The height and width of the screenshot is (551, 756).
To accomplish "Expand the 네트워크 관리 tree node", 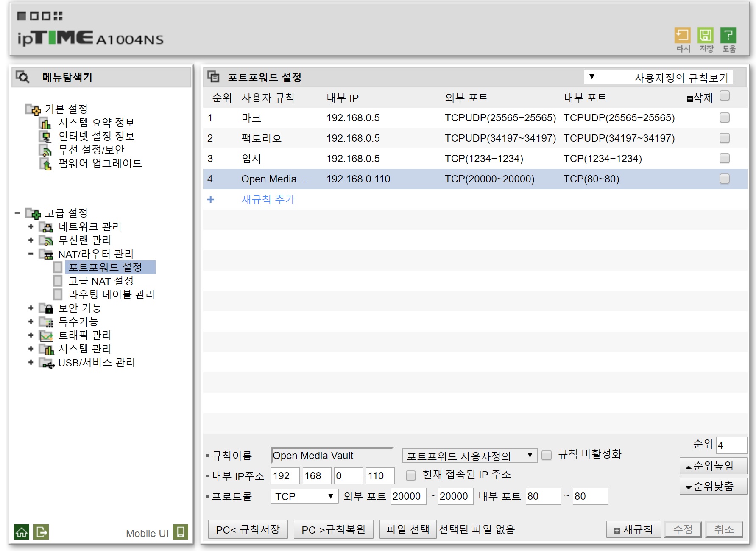I will pos(31,227).
